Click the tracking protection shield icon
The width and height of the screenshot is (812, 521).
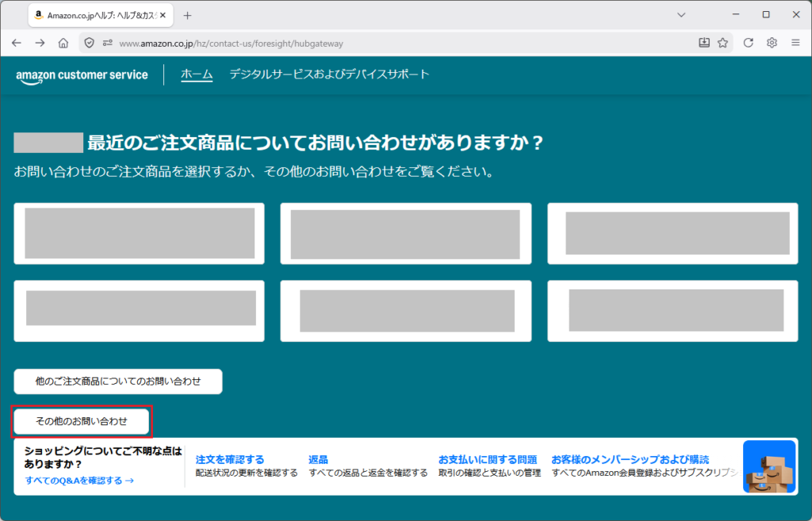(89, 43)
